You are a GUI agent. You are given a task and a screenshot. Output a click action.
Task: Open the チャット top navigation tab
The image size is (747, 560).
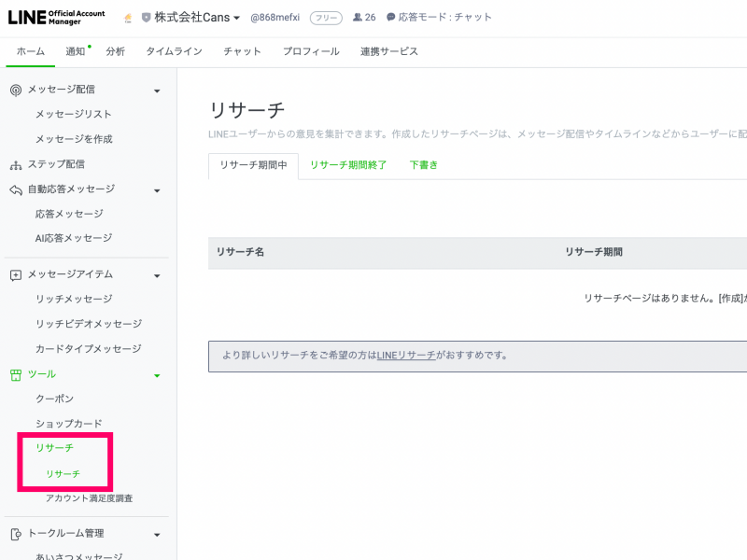pyautogui.click(x=242, y=51)
